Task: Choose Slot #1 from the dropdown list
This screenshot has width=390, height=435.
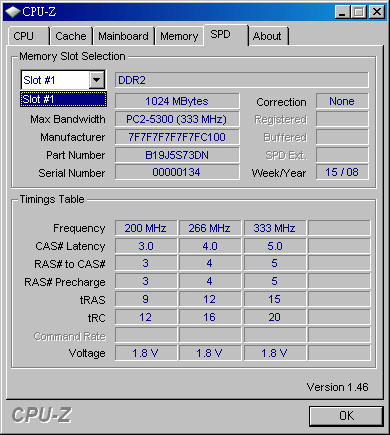Action: [x=63, y=99]
